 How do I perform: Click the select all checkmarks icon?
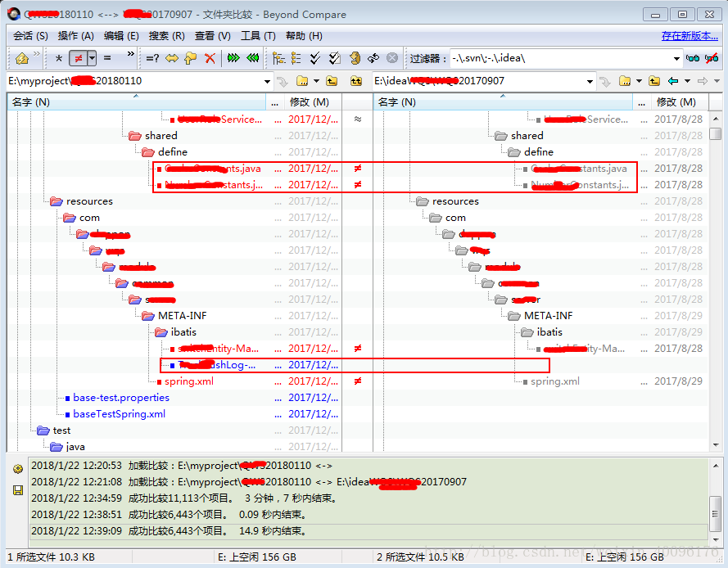pyautogui.click(x=315, y=58)
